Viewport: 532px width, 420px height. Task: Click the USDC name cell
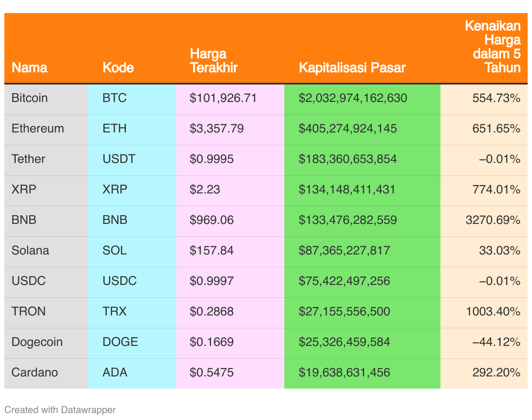29,281
